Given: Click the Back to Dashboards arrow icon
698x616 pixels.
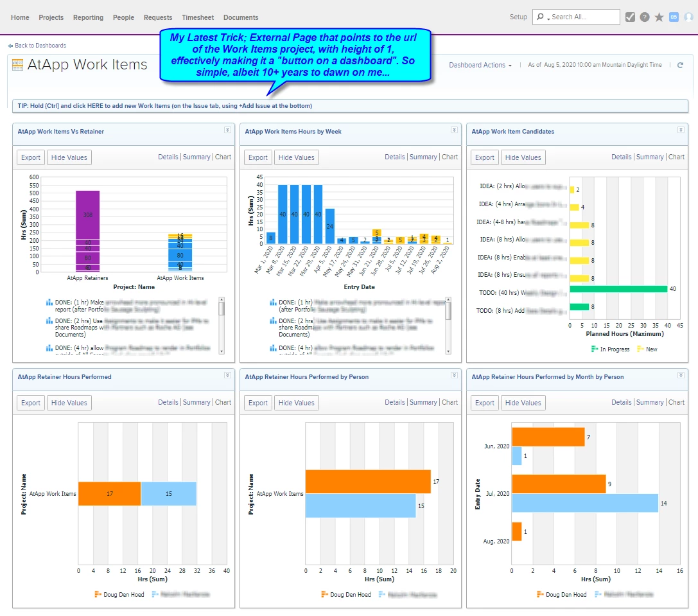Looking at the screenshot, I should (10, 46).
